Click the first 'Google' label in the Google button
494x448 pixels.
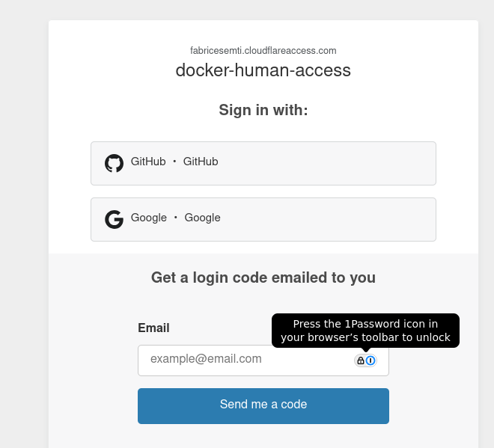[x=149, y=218]
